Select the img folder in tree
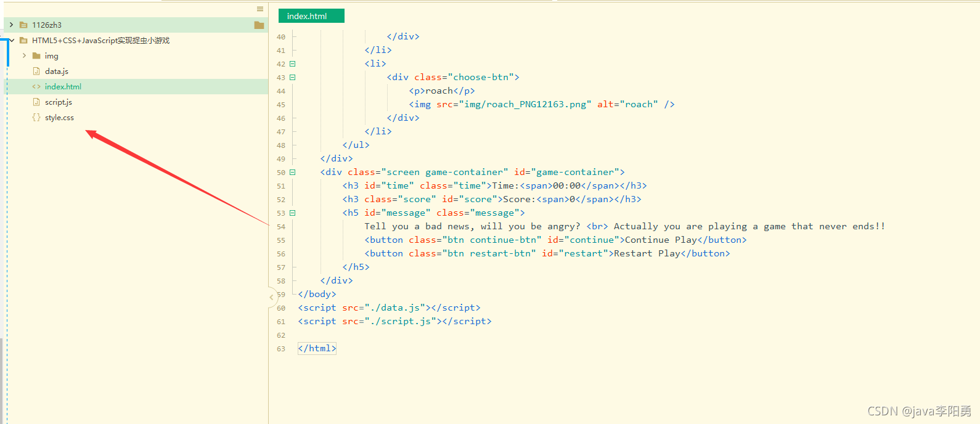The width and height of the screenshot is (980, 424). tap(51, 56)
